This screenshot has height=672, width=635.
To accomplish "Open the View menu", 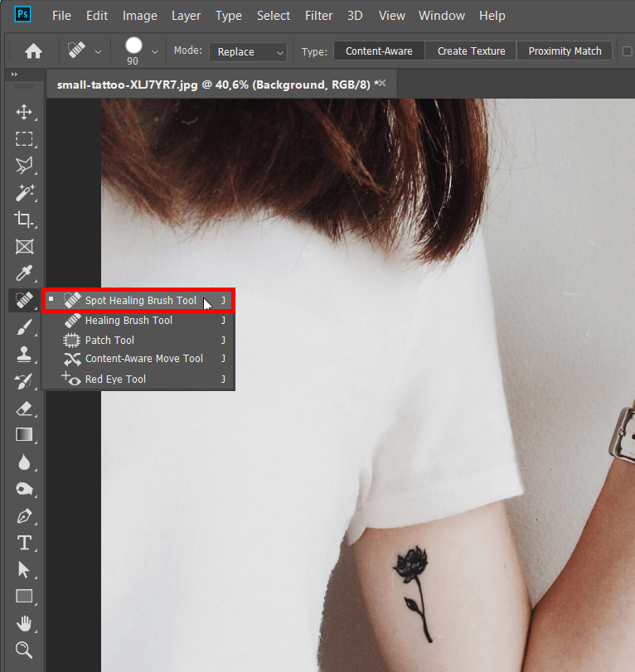I will coord(391,16).
